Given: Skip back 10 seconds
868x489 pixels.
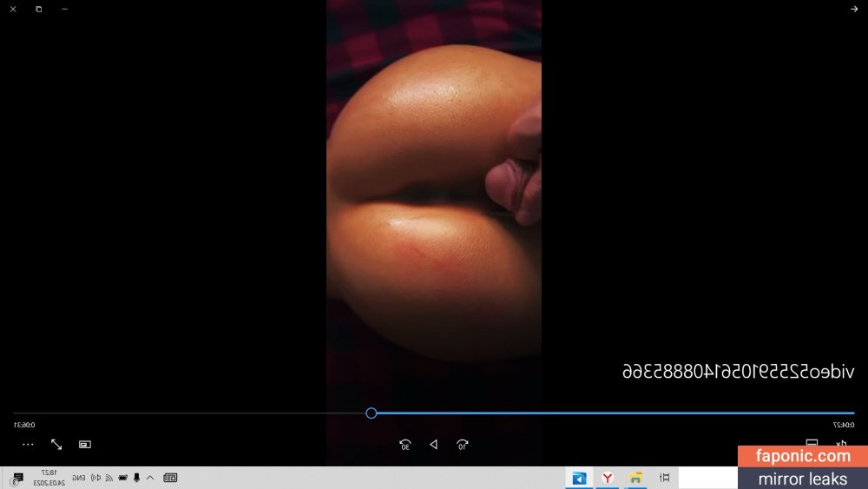Looking at the screenshot, I should pyautogui.click(x=462, y=445).
